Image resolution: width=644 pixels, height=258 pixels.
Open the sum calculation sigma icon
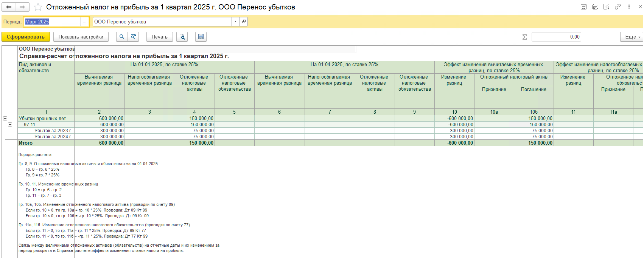(524, 37)
